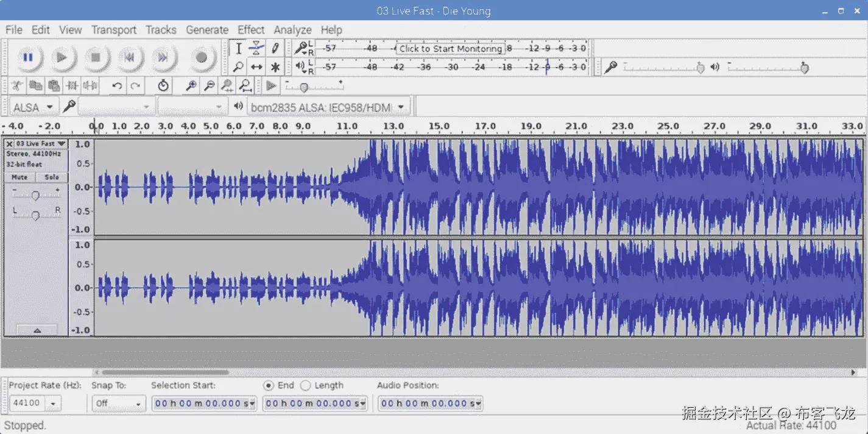The width and height of the screenshot is (868, 434).
Task: Select the Length radio button
Action: tap(306, 385)
